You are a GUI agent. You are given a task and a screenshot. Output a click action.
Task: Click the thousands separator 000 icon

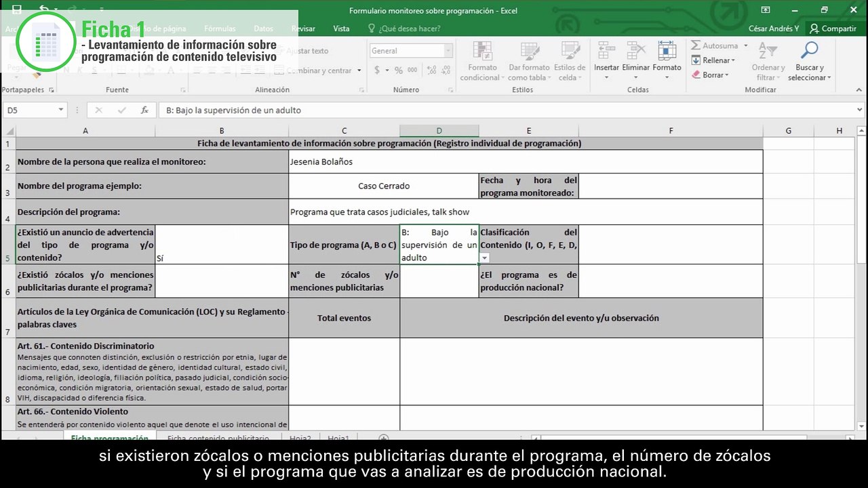412,70
